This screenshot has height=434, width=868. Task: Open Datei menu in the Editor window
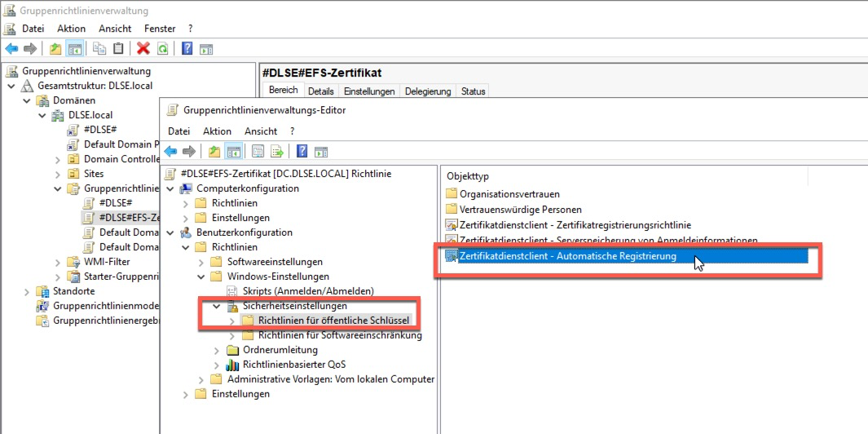tap(178, 131)
